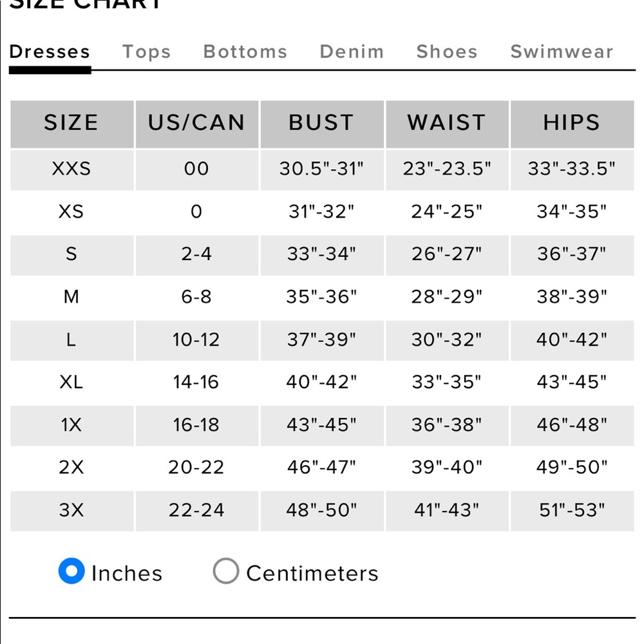Viewport: 644px width, 644px height.
Task: Switch to the Tops tab
Action: point(146,52)
